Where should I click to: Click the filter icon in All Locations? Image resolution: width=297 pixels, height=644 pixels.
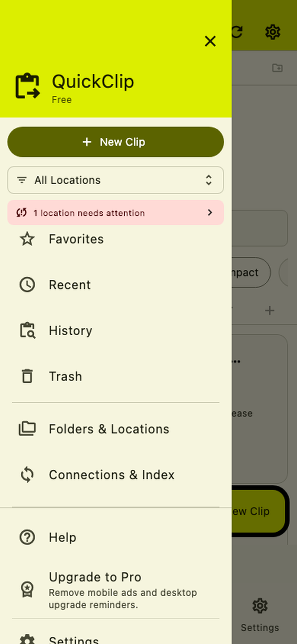click(x=22, y=180)
